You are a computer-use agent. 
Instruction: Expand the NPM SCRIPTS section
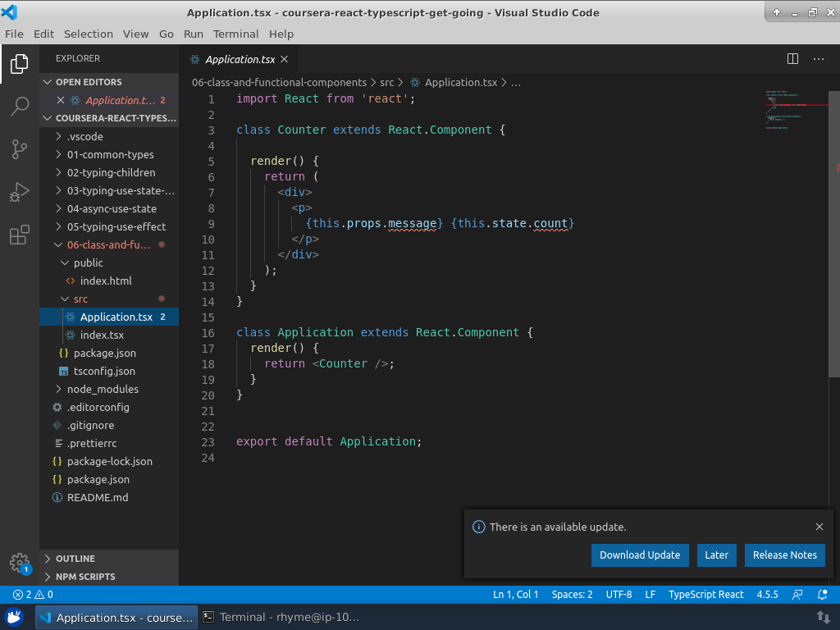click(84, 577)
